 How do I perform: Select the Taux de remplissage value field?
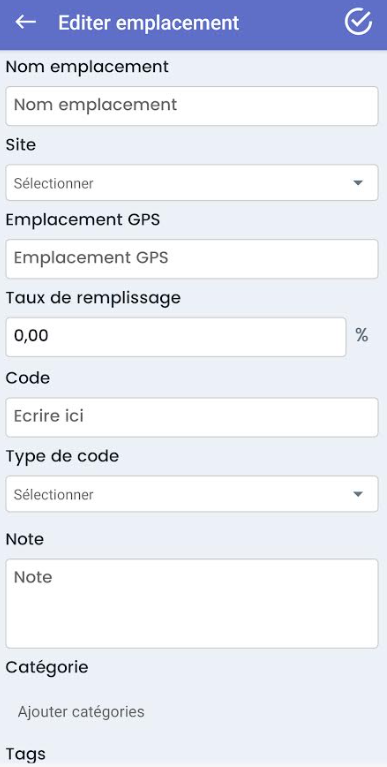176,337
